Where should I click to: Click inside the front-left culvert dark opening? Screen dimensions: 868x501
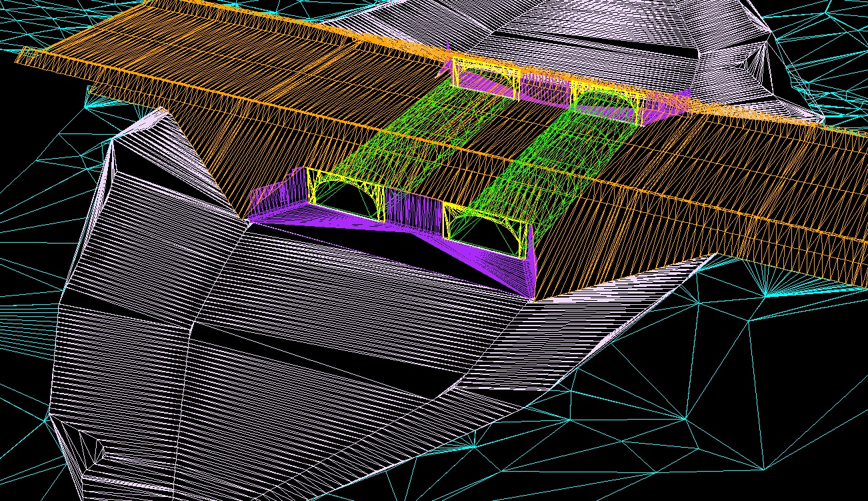(x=345, y=203)
